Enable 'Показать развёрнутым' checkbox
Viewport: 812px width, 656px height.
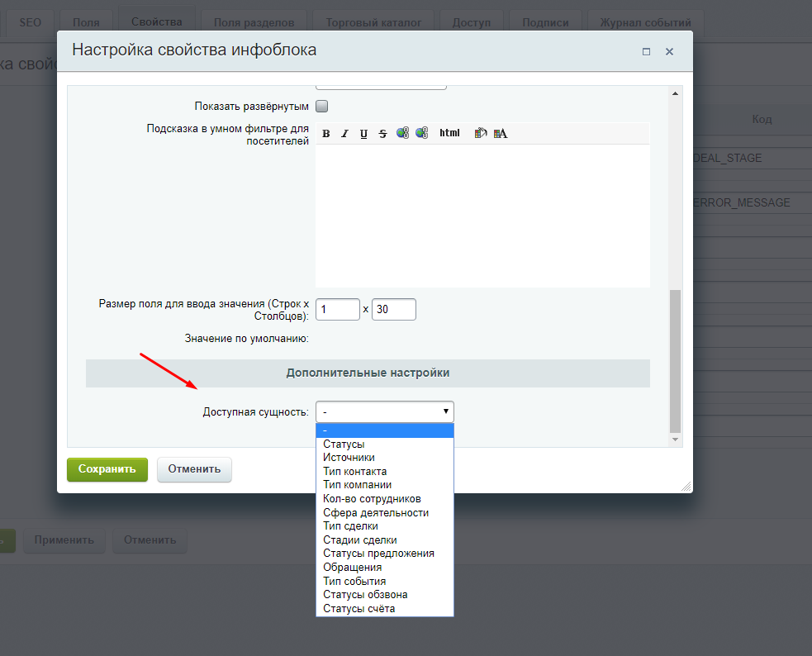coord(321,106)
